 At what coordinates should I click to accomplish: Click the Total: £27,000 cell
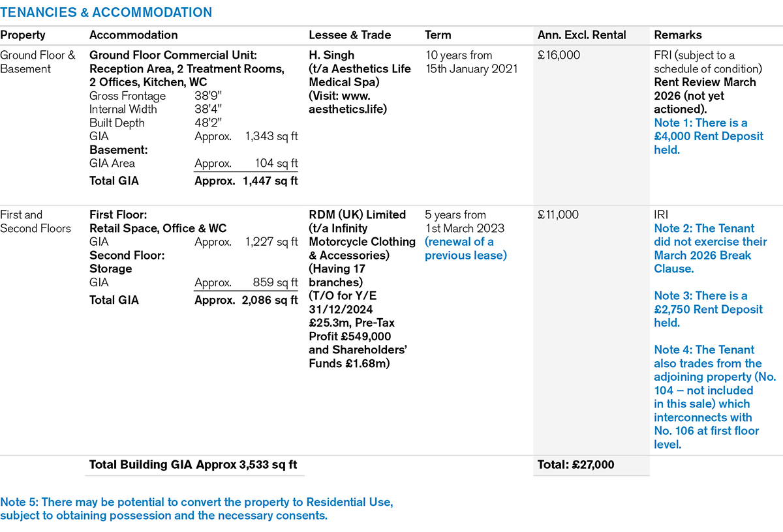pos(576,465)
